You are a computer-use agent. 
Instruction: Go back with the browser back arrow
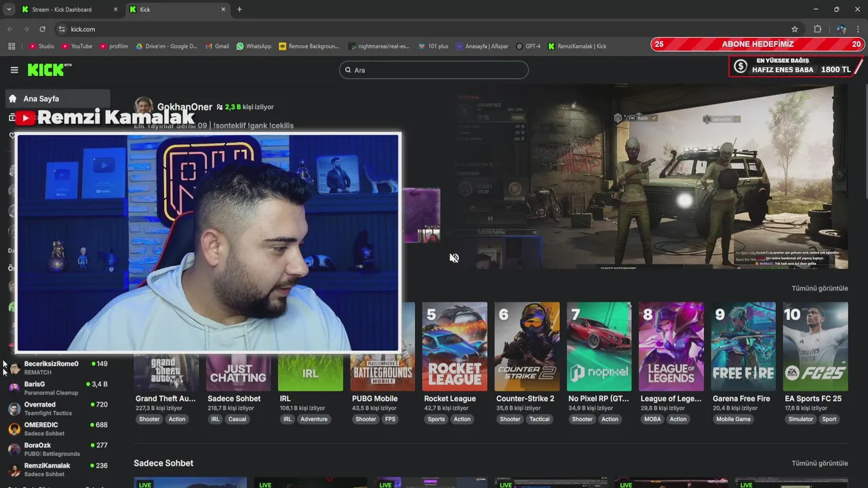click(x=9, y=29)
